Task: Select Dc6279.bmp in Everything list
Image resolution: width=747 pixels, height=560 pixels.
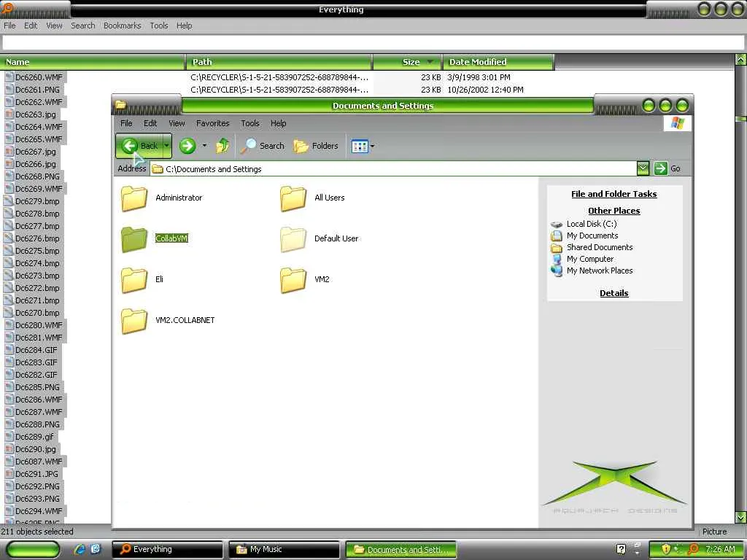Action: tap(37, 201)
